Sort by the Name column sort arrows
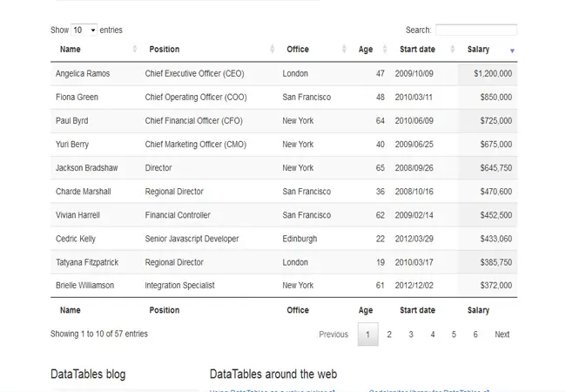The width and height of the screenshot is (566, 392). 135,49
